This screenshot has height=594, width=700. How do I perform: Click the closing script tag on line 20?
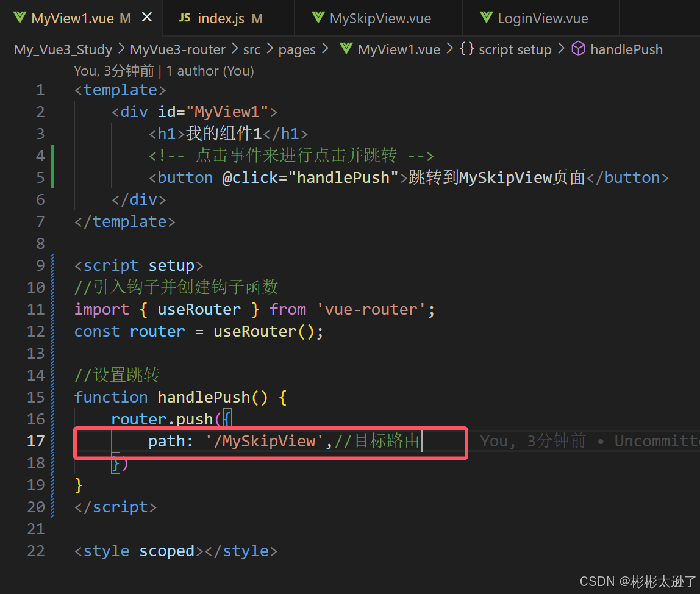(x=115, y=507)
